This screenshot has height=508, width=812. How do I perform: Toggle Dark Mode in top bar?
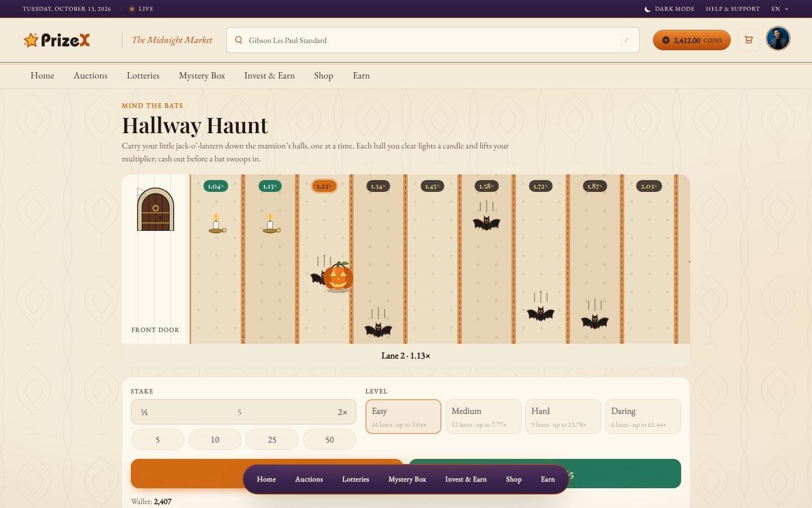669,9
